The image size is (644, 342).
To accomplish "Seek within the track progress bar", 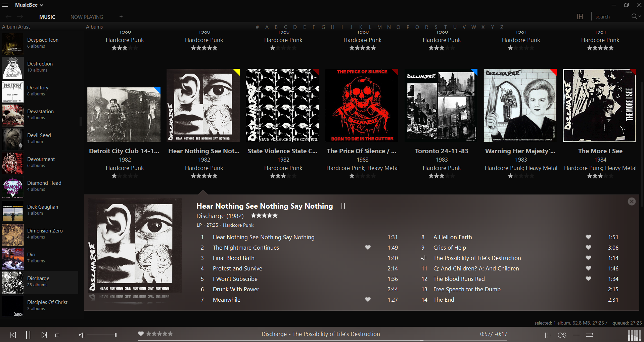I will coord(322,340).
